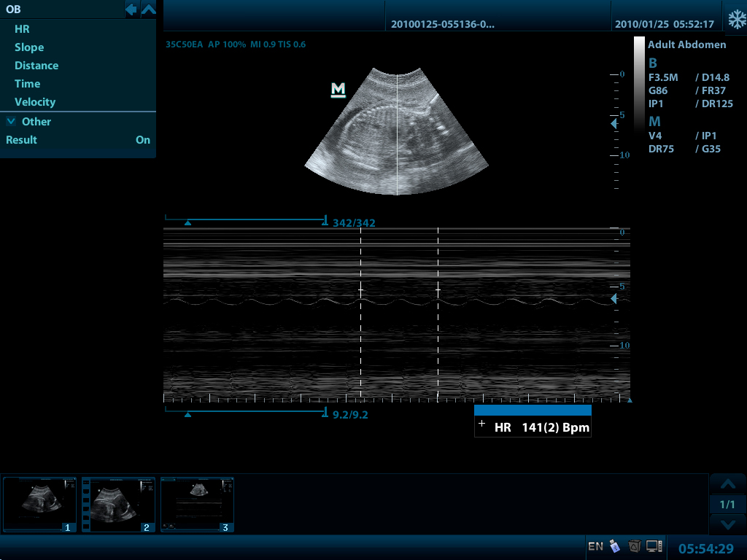Viewport: 747px width, 560px height.
Task: Open thumbnail number 1
Action: click(x=39, y=504)
